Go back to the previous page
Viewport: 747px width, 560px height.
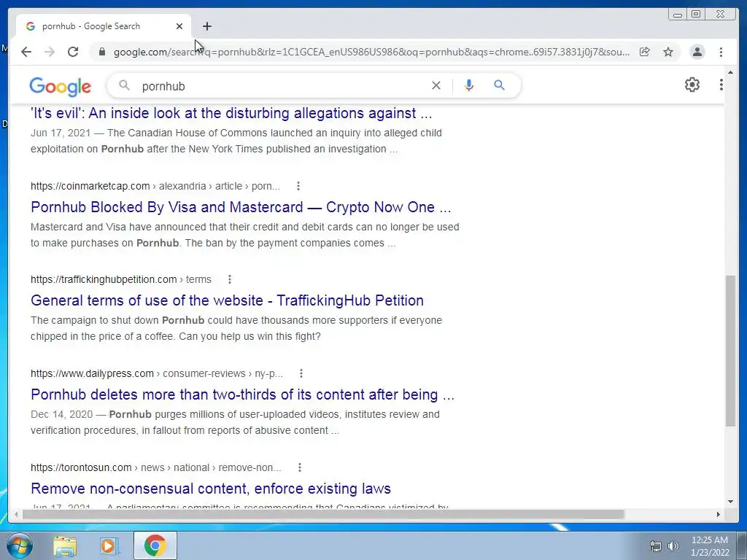(26, 52)
